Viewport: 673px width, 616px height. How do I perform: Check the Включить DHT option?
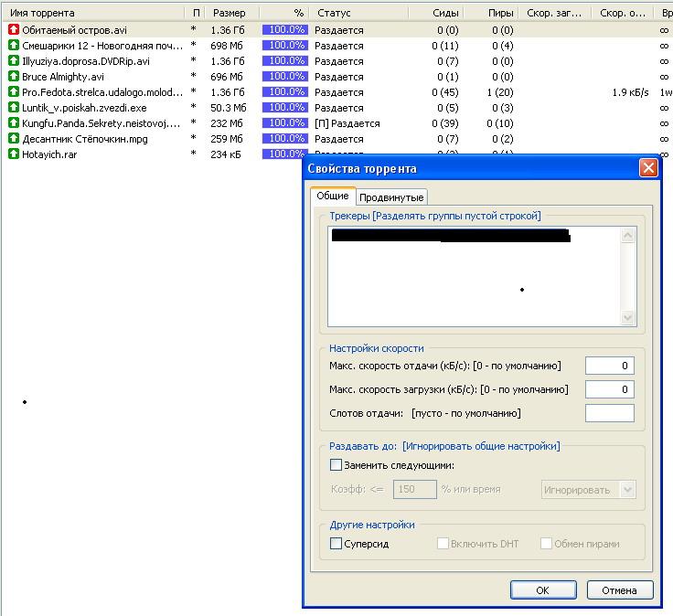(443, 544)
